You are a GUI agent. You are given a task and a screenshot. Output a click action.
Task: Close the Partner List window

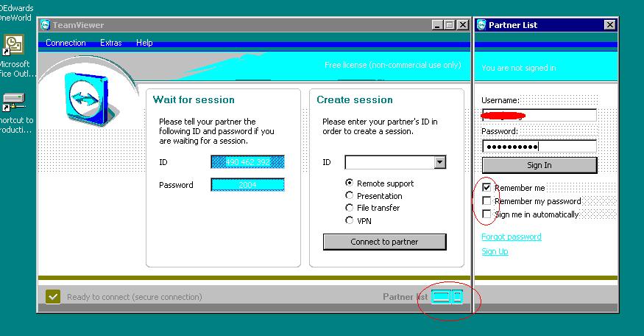(x=610, y=25)
